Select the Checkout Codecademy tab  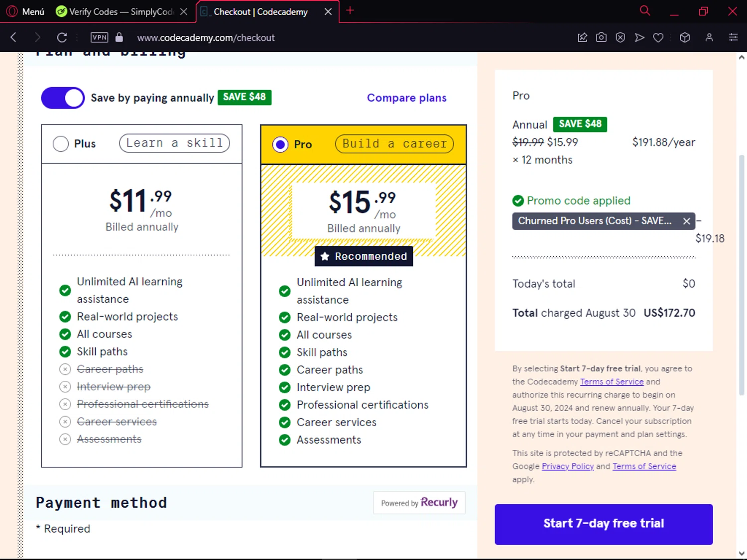tap(260, 11)
